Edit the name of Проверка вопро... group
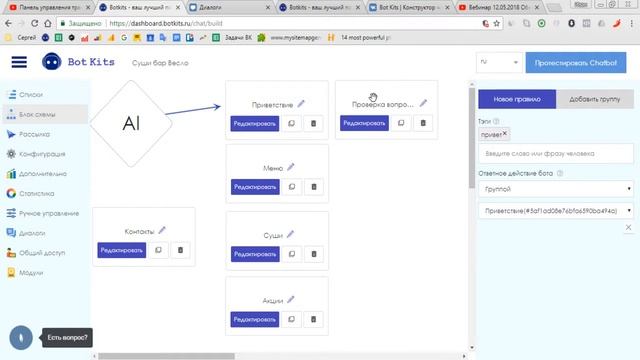This screenshot has height=360, width=640. pyautogui.click(x=423, y=103)
